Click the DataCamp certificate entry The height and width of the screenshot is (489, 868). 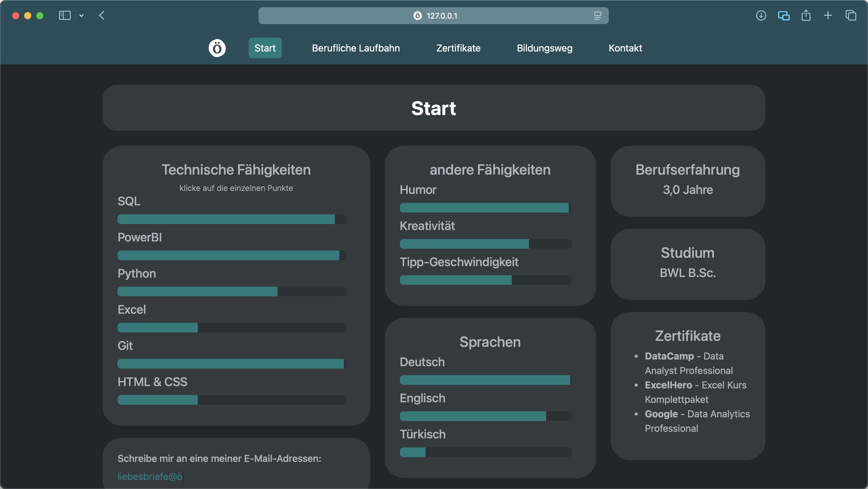click(689, 363)
